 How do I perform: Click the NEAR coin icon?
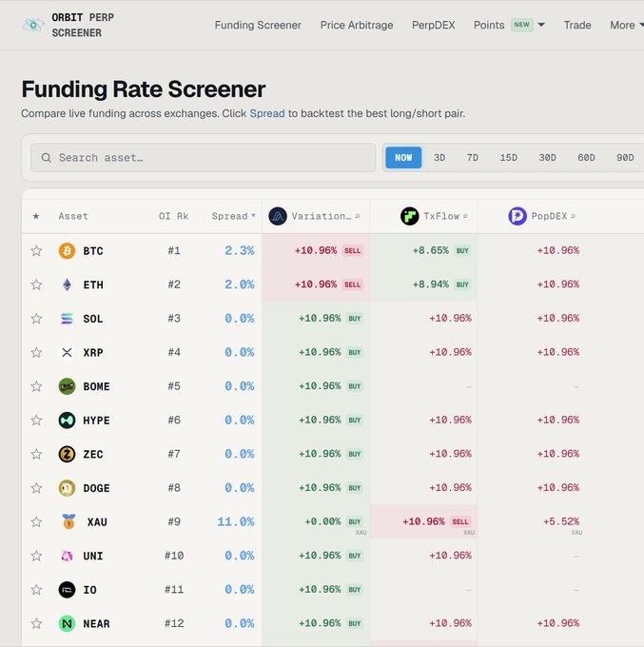point(67,623)
